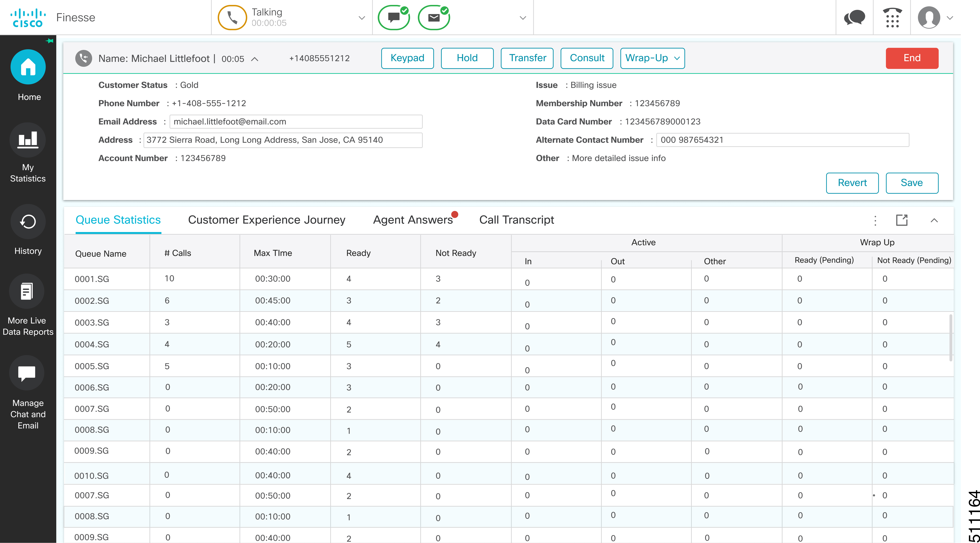The image size is (980, 543).
Task: Pop out the gadget panel icon
Action: pos(902,220)
